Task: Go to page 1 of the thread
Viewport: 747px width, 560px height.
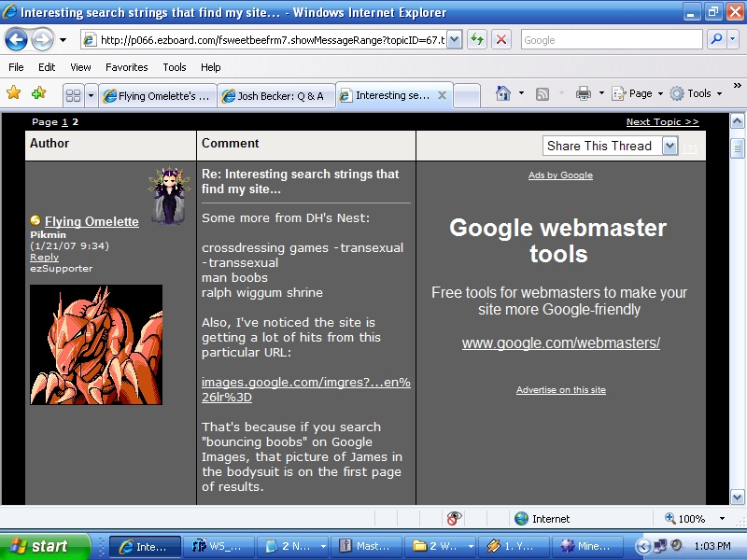Action: 64,122
